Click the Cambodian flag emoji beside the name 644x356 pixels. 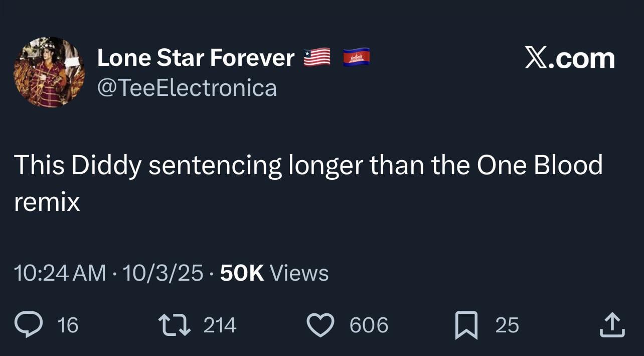pyautogui.click(x=356, y=57)
